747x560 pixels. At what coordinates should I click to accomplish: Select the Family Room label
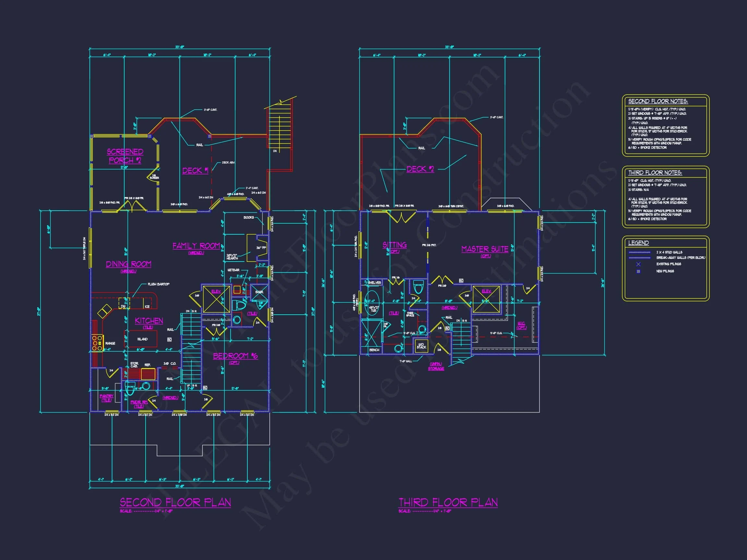click(x=196, y=246)
